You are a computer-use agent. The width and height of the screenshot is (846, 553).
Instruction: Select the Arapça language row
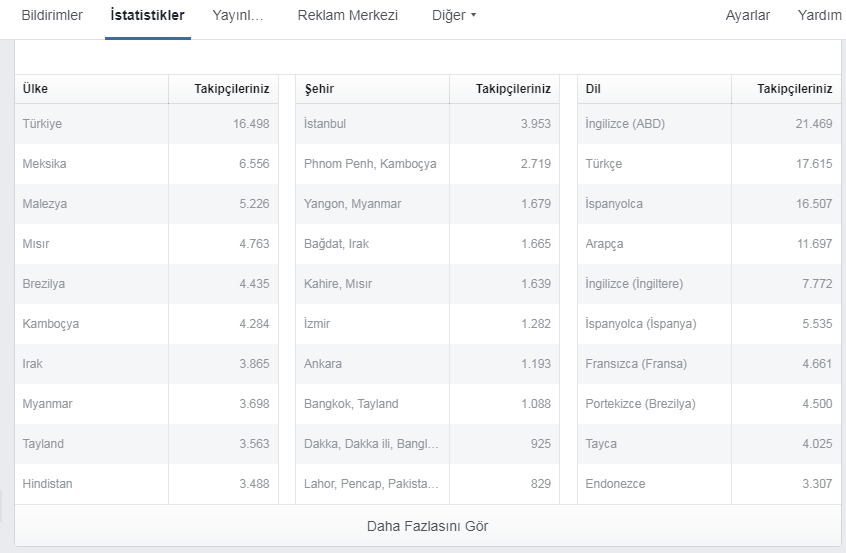709,243
